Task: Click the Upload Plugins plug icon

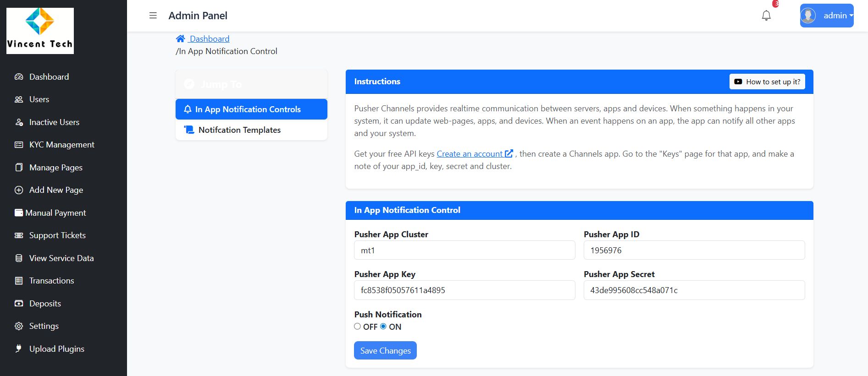Action: click(19, 349)
